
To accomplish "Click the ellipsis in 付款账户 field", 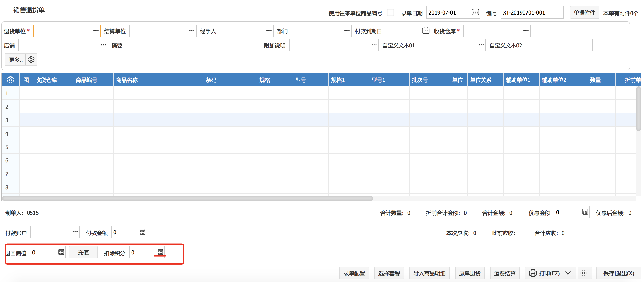I will click(75, 232).
